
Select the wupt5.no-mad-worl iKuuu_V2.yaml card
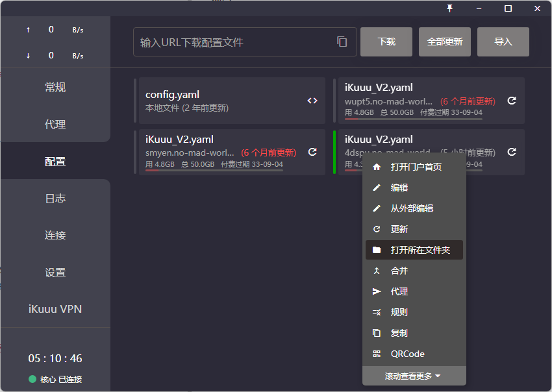tap(431, 101)
